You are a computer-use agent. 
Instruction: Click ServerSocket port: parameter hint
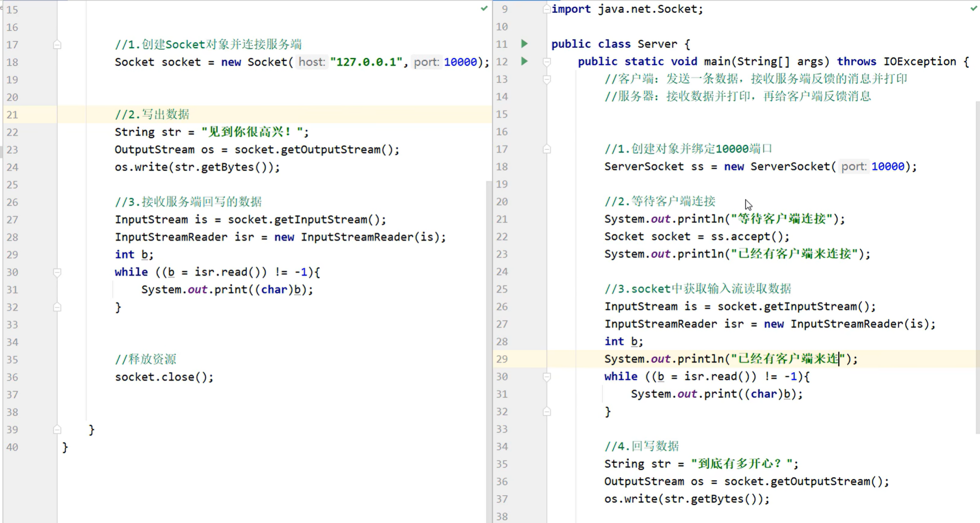click(853, 166)
